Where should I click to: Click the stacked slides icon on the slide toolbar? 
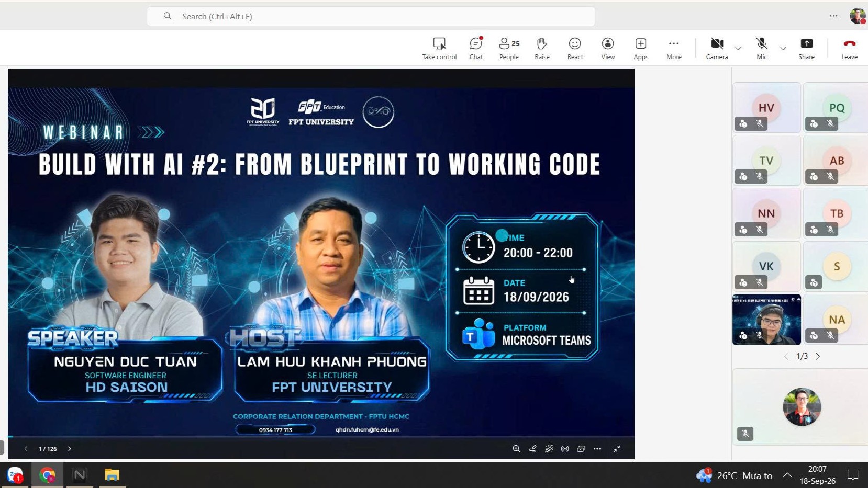[x=581, y=449]
